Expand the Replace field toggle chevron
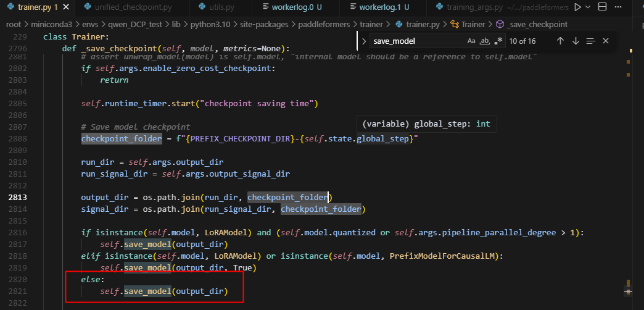Image resolution: width=644 pixels, height=310 pixels. [x=364, y=41]
